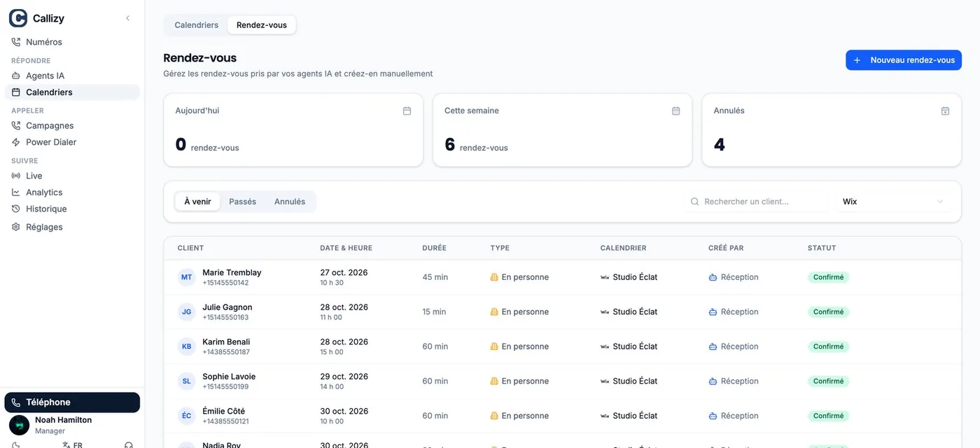The image size is (980, 448).
Task: Open the FR language selector
Action: 72,444
